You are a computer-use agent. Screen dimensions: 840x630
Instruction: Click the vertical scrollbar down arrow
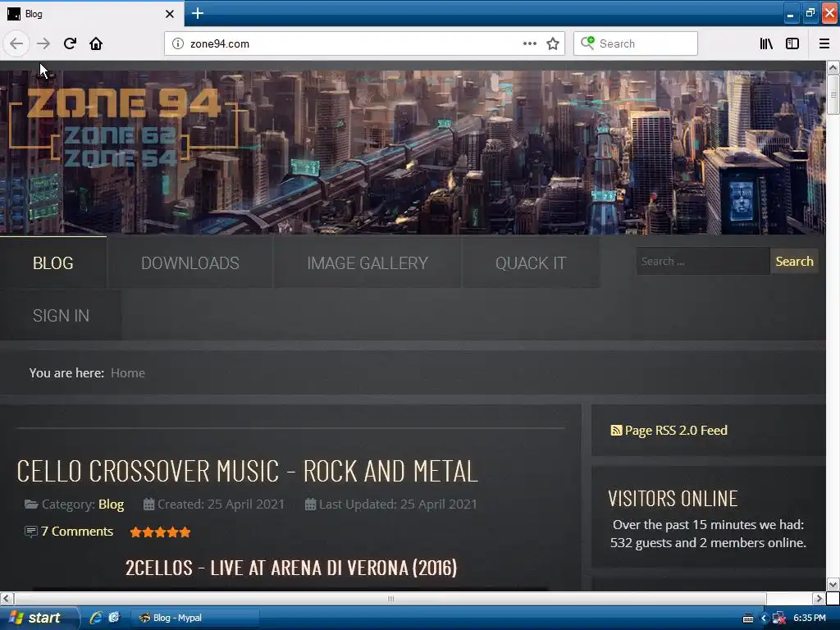(x=833, y=584)
